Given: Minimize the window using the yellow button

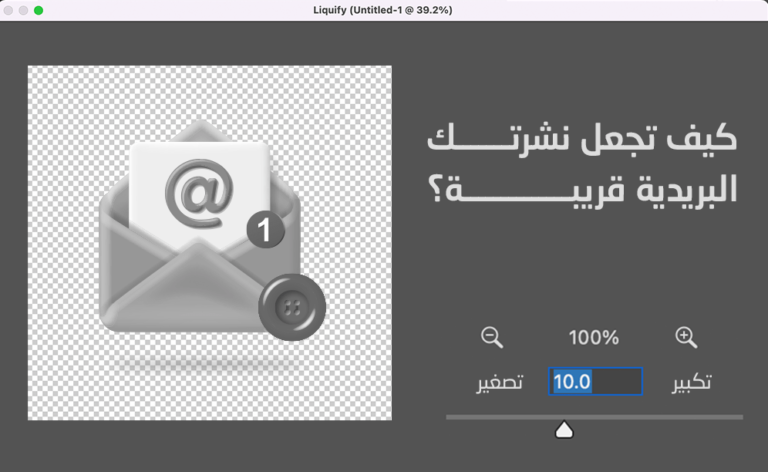Looking at the screenshot, I should (x=24, y=10).
